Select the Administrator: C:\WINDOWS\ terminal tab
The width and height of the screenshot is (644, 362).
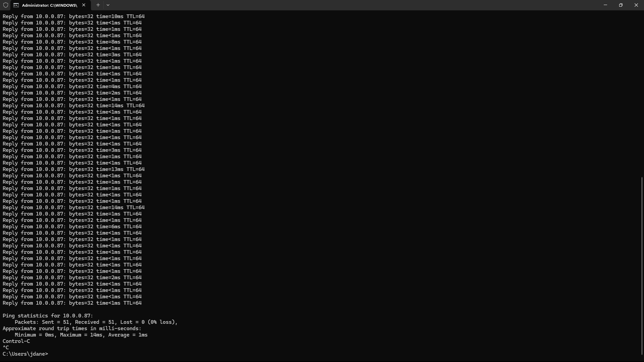[x=50, y=5]
